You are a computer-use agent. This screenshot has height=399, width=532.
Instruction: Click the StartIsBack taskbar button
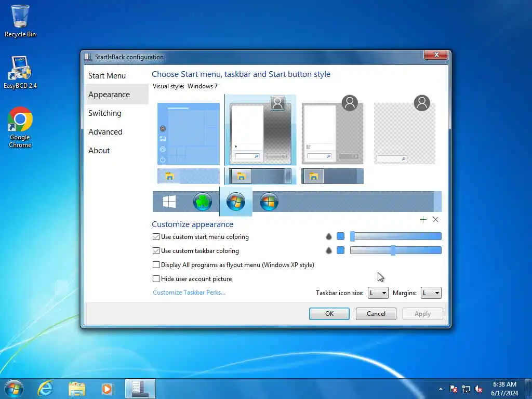pos(140,389)
